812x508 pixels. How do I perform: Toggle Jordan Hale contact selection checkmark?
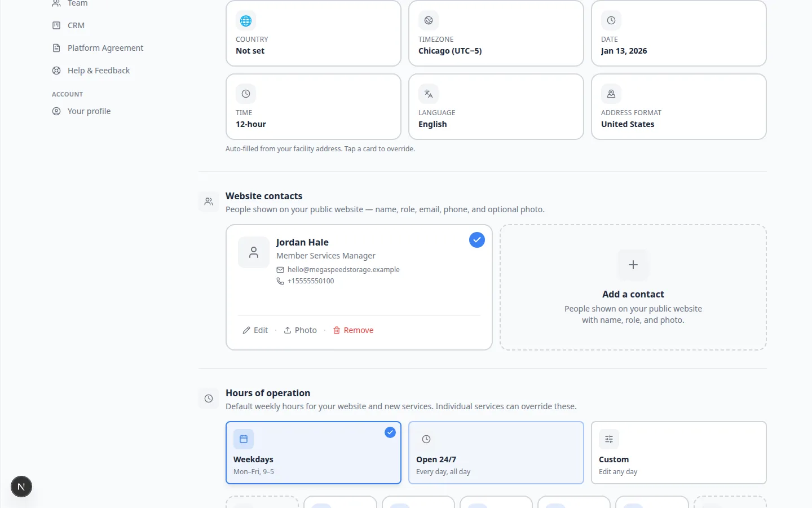[x=477, y=240]
